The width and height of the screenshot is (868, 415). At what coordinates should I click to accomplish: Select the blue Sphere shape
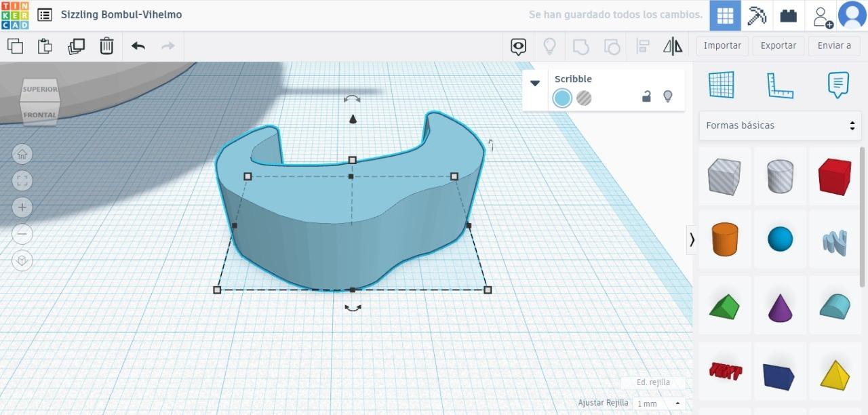[x=780, y=239]
